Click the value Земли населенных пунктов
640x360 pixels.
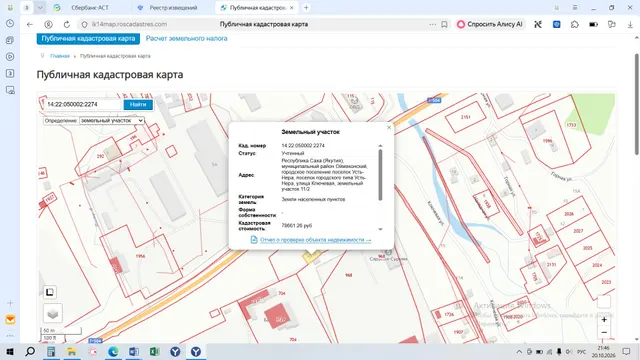313,200
